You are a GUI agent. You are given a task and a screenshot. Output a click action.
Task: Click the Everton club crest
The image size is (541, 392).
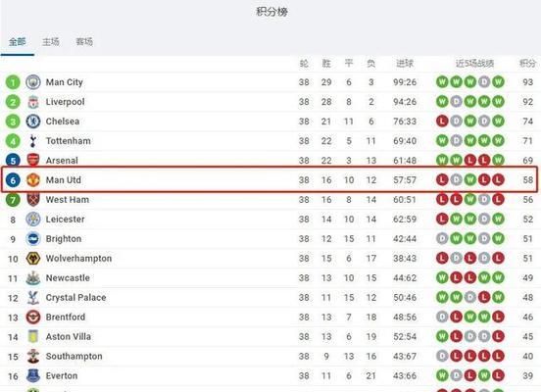(x=33, y=375)
